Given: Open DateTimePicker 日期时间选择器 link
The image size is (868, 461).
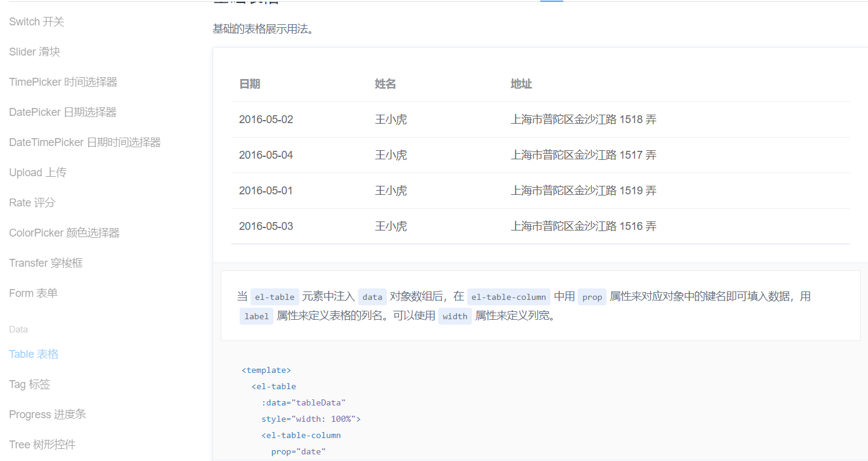Looking at the screenshot, I should point(85,142).
